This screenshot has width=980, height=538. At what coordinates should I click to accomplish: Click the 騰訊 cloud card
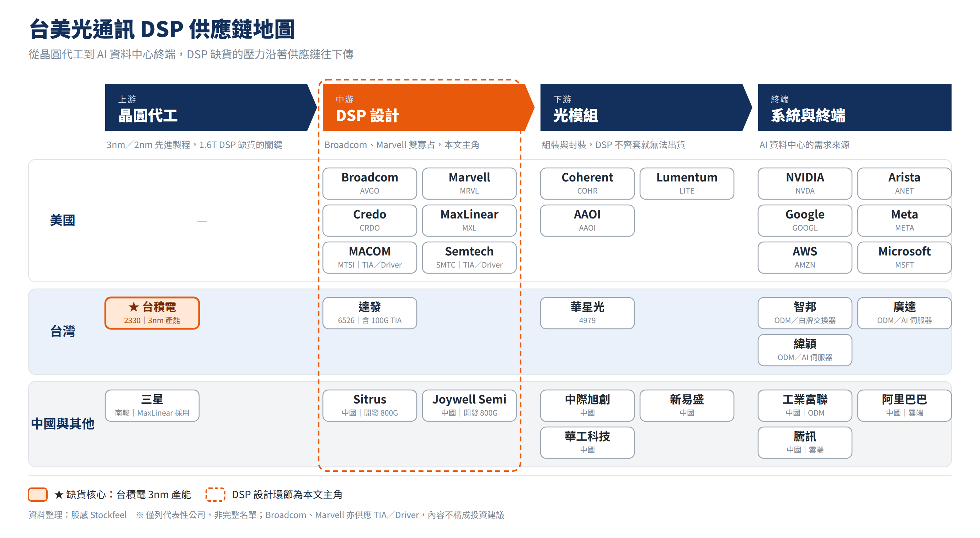pyautogui.click(x=805, y=442)
